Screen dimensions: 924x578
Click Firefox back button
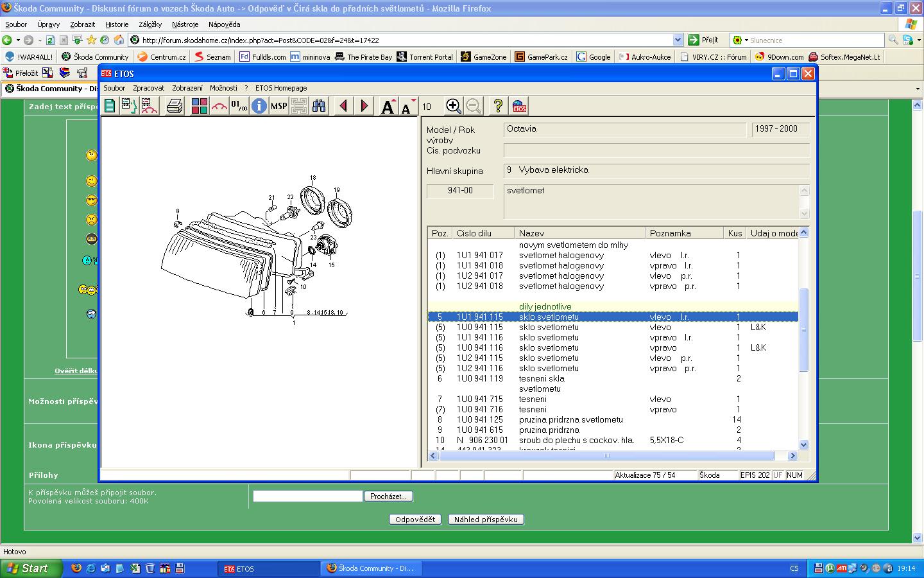tap(7, 40)
